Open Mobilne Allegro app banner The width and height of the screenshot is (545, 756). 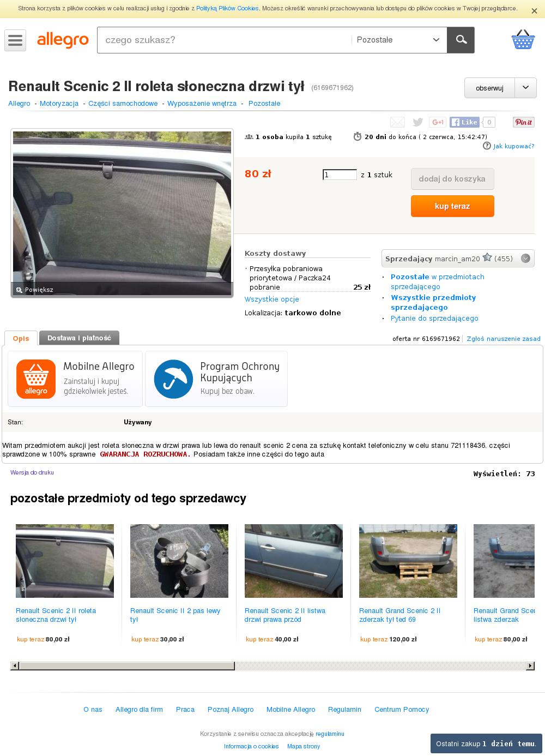pos(75,379)
